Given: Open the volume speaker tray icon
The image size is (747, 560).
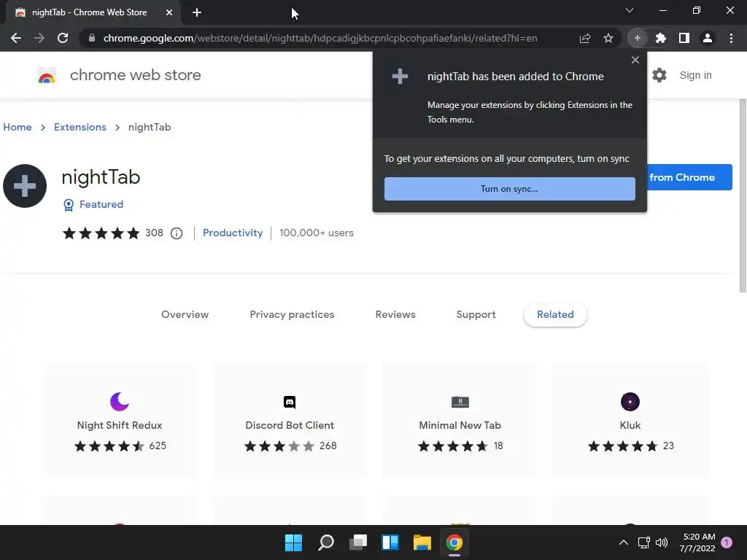Looking at the screenshot, I should point(661,542).
